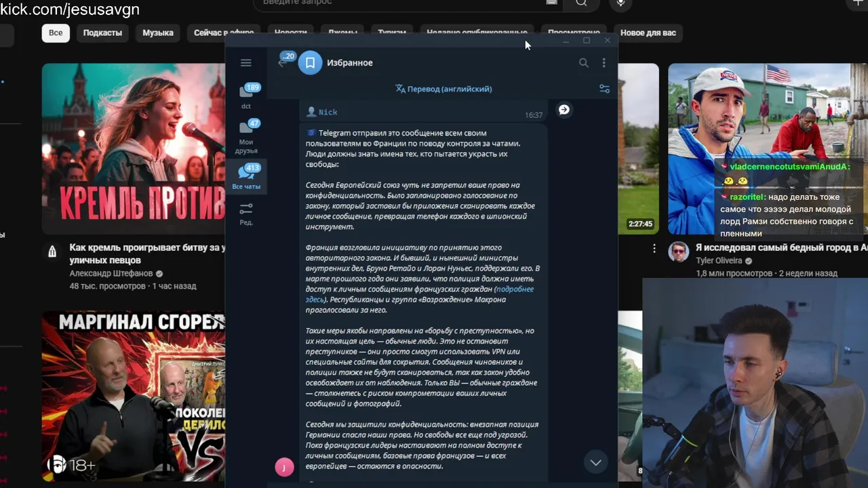This screenshot has width=868, height=488.
Task: Open video title Как кремль проигрывает битву
Action: point(147,254)
